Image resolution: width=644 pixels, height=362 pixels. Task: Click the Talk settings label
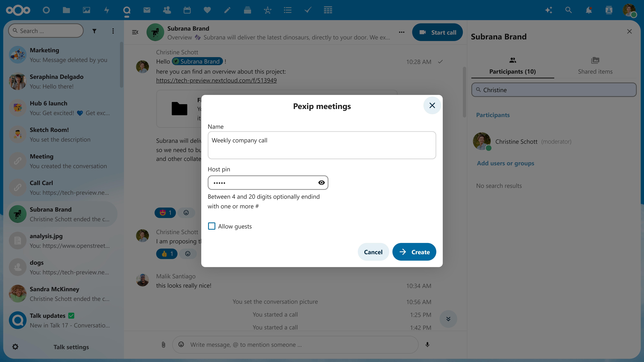(x=71, y=347)
